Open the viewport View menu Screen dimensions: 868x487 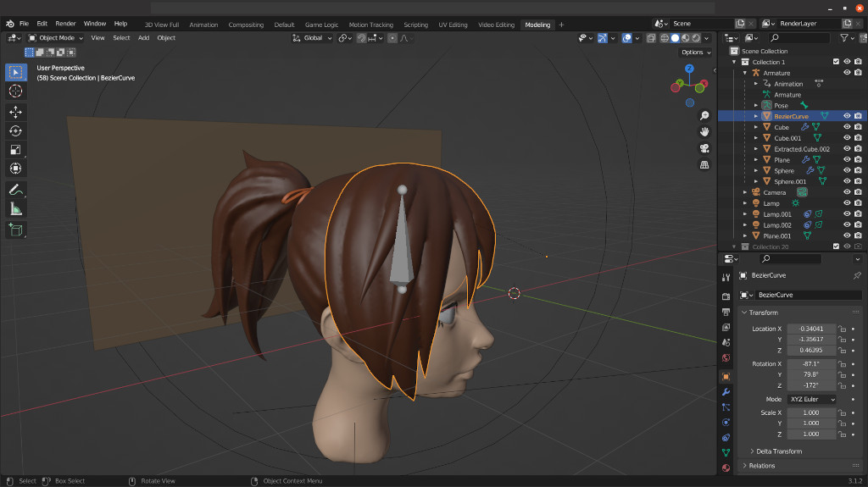click(x=98, y=38)
